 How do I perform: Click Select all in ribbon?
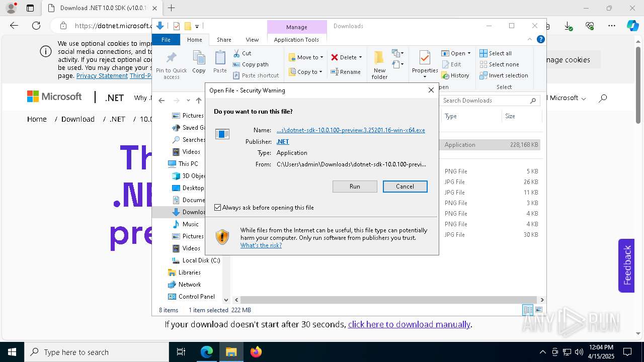pos(496,53)
